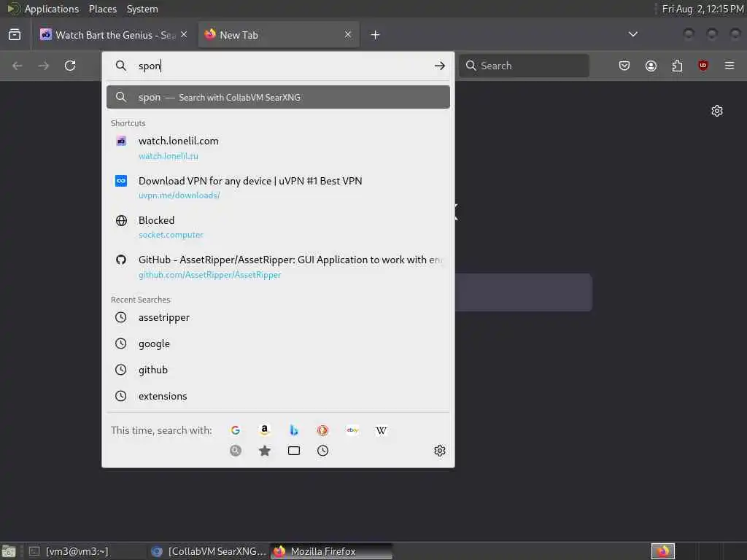747x560 pixels.
Task: Open Firefox account icon
Action: tap(651, 65)
